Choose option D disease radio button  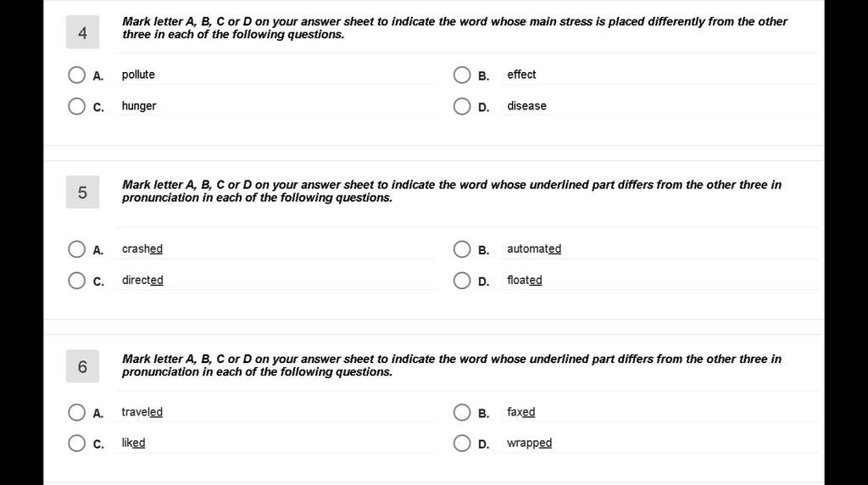click(462, 106)
